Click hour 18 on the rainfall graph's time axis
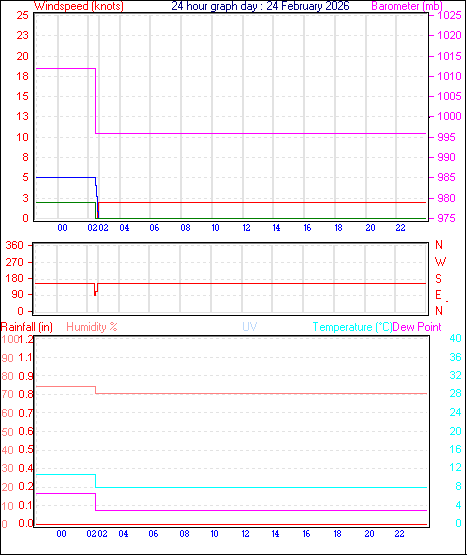Viewport: 467px width, 559px height. 337,534
